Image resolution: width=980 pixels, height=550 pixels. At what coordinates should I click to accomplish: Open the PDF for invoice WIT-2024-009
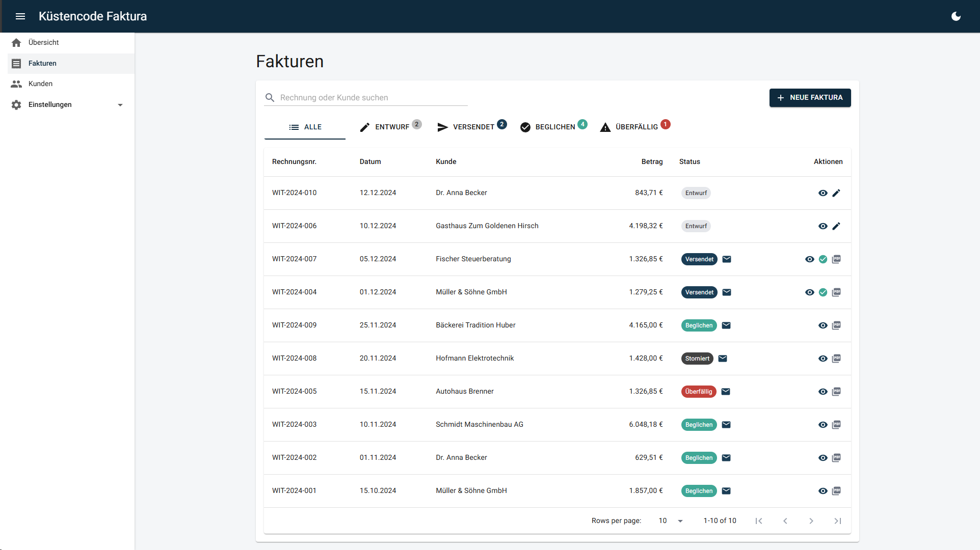point(836,325)
